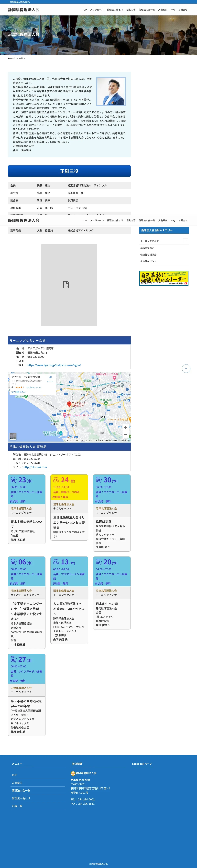Viewport: 197px width, 868px height.
Task: Click the 正副三役 blue heading banner
Action: coord(69,171)
